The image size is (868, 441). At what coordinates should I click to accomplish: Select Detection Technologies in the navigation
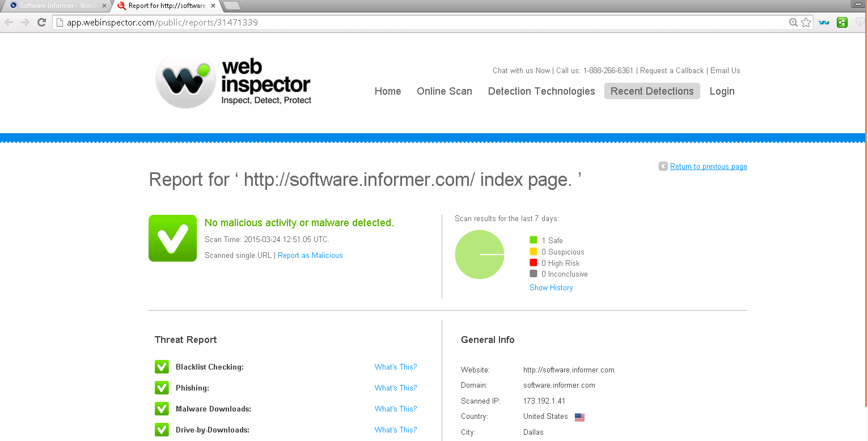point(541,91)
